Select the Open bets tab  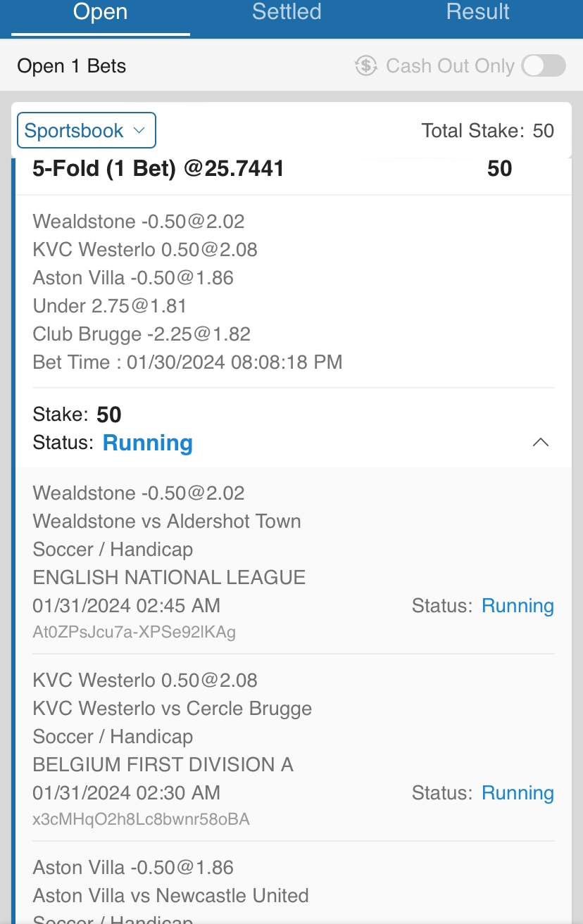point(101,13)
